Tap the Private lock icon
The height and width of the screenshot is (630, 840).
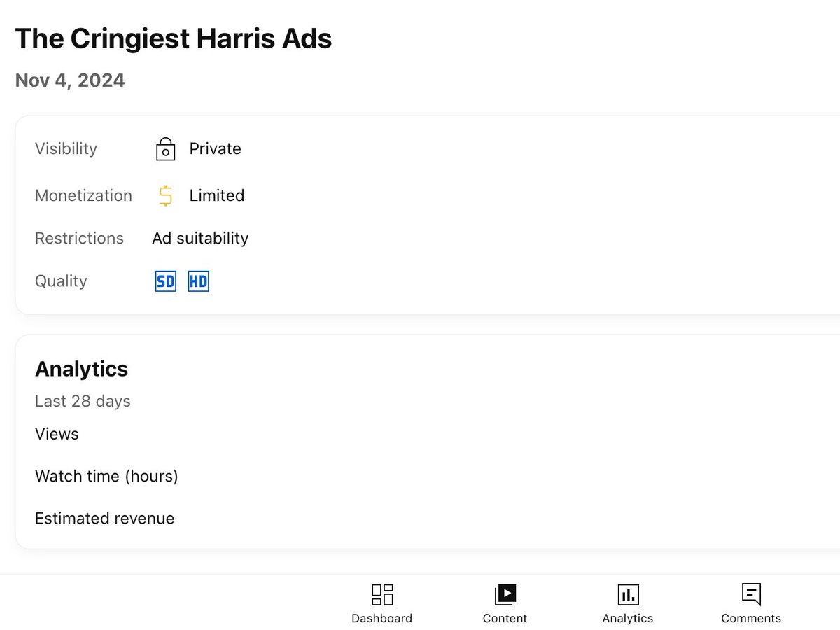(165, 148)
